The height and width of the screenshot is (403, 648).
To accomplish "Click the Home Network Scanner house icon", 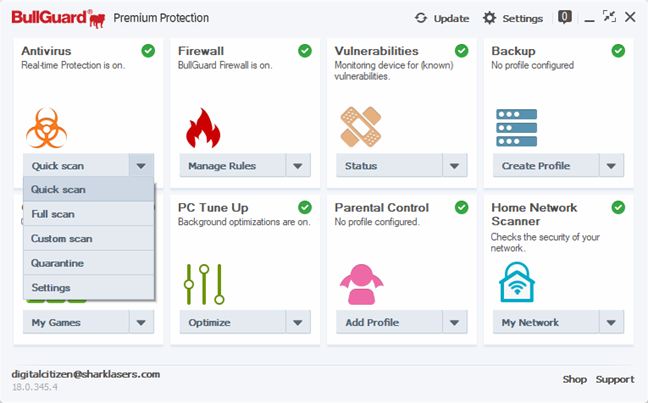I will coord(517,282).
